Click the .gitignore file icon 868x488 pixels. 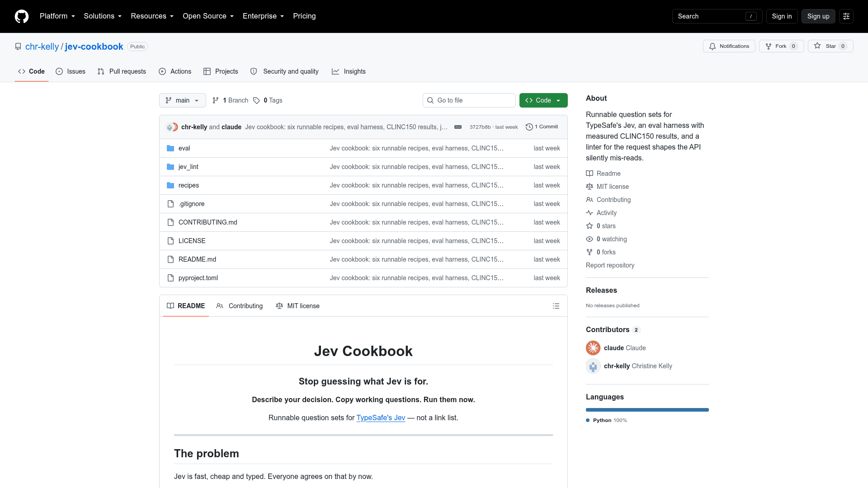(170, 204)
